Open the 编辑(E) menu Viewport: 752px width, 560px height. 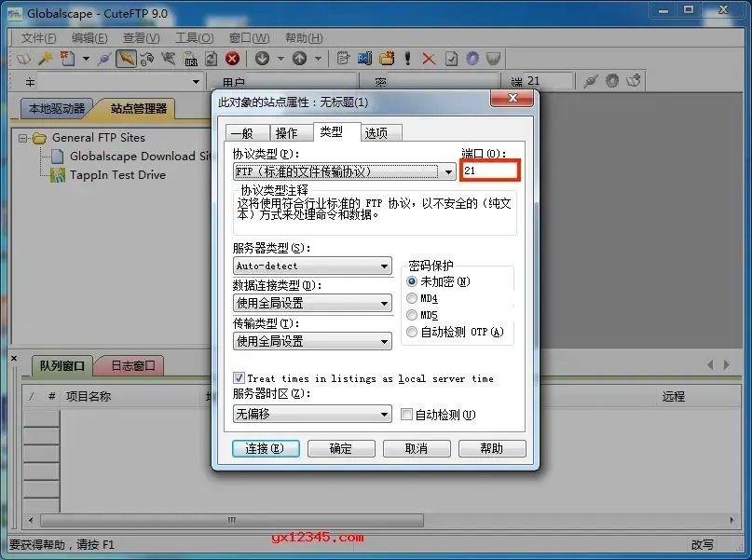(89, 38)
